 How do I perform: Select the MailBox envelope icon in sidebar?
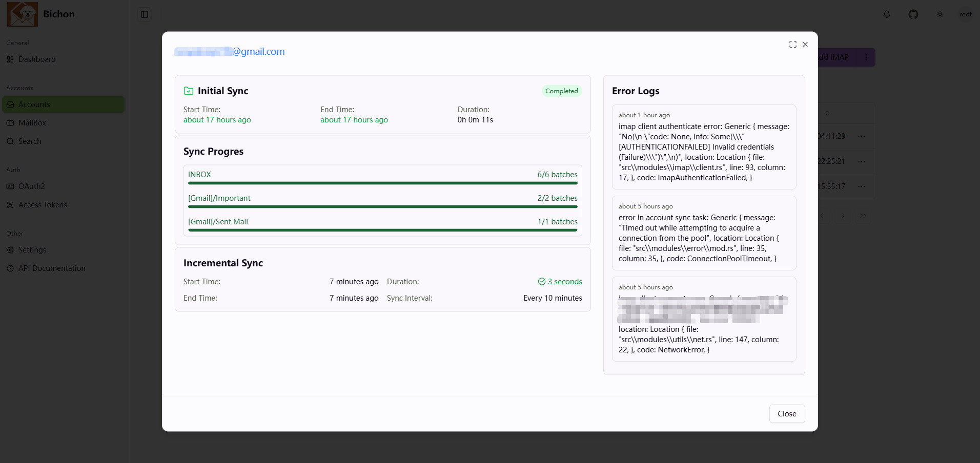[10, 122]
